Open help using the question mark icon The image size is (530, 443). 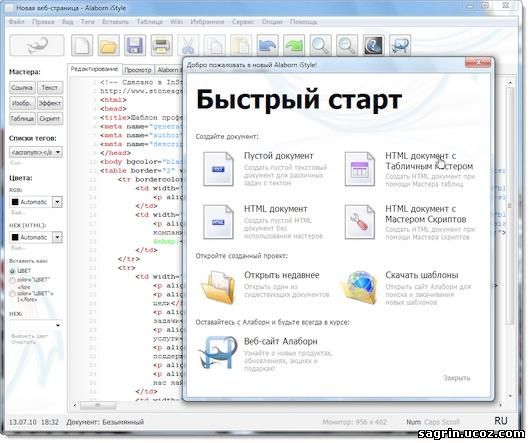pos(374,45)
